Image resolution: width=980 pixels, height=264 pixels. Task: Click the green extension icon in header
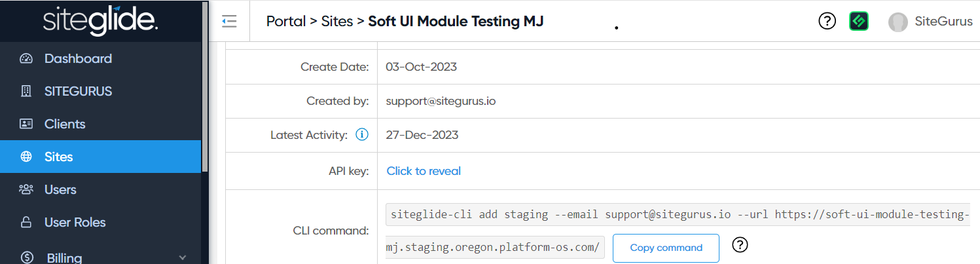tap(858, 22)
